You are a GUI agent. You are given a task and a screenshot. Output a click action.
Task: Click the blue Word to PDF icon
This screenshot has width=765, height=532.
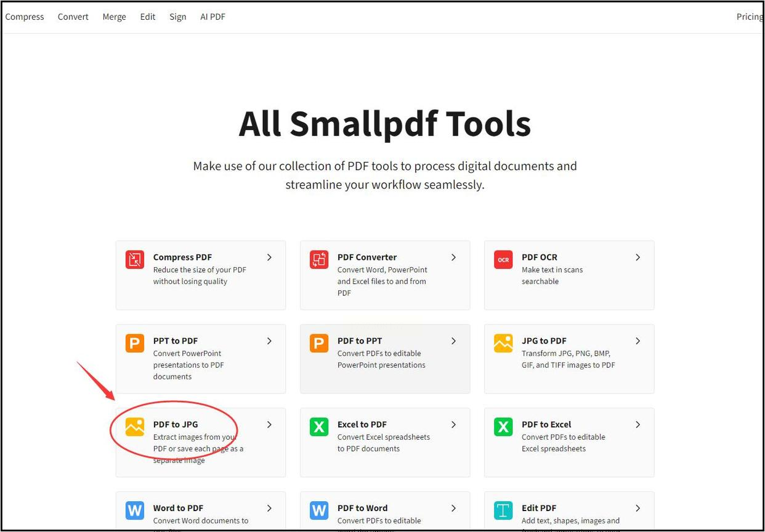coord(135,510)
